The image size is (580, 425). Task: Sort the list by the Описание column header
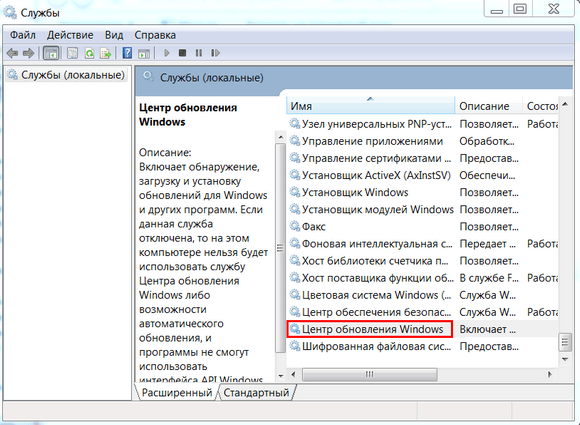click(488, 106)
